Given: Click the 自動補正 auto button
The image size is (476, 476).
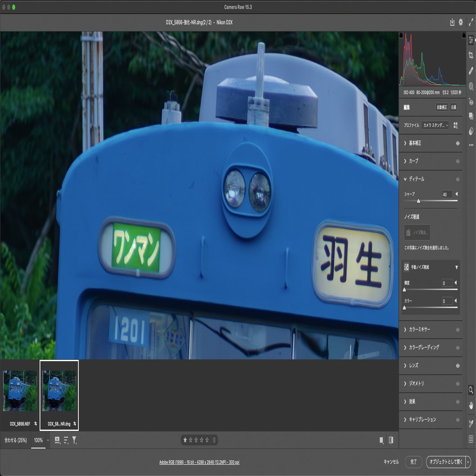Looking at the screenshot, I should coord(442,108).
